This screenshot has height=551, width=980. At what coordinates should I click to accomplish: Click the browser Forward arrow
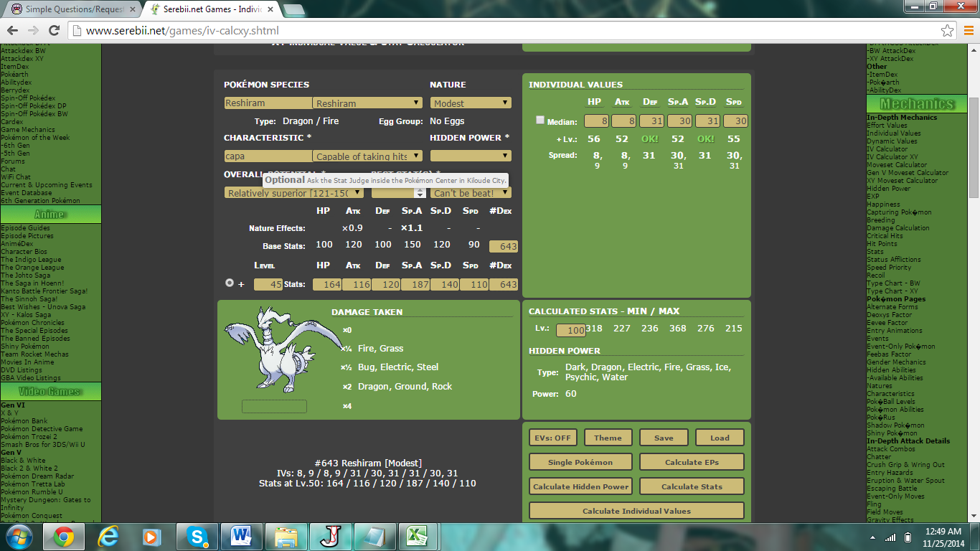click(x=33, y=31)
